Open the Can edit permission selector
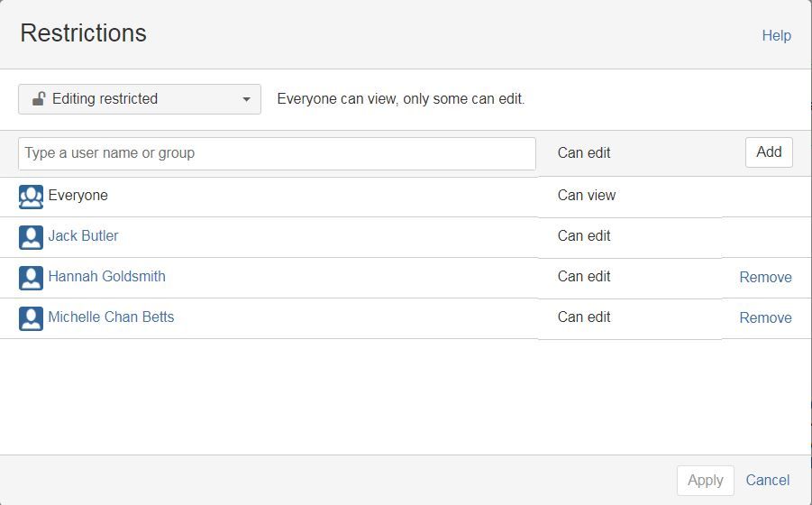812x505 pixels. click(584, 153)
